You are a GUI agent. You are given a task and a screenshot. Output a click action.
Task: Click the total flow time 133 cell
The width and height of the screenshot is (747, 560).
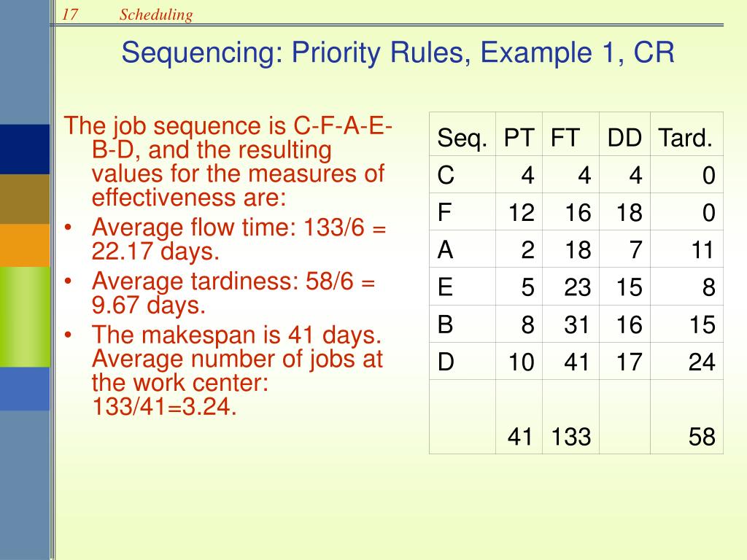[570, 436]
